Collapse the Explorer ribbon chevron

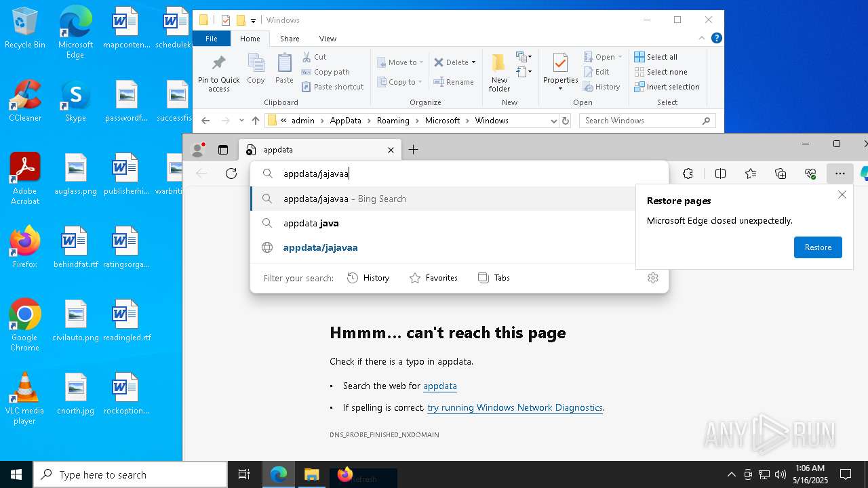[x=702, y=39]
